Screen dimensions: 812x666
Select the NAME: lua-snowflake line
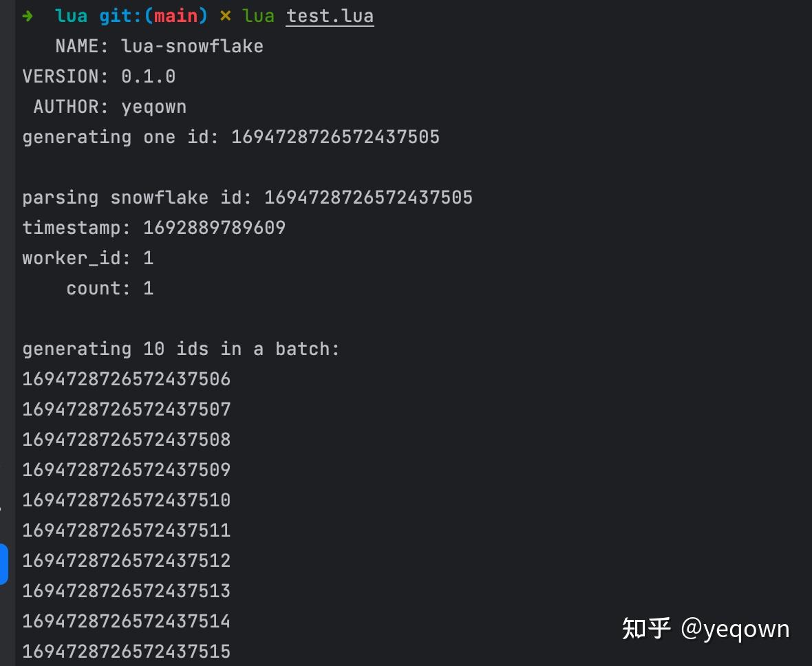coord(159,46)
